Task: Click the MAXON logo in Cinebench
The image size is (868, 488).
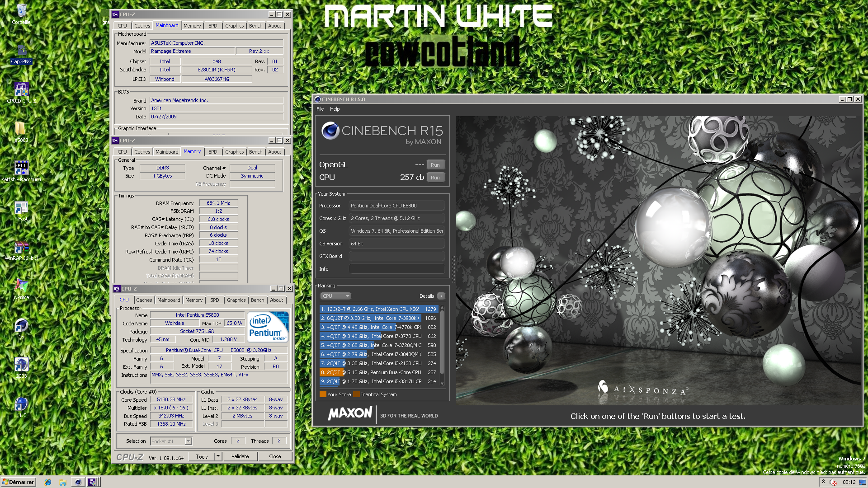Action: (x=350, y=413)
